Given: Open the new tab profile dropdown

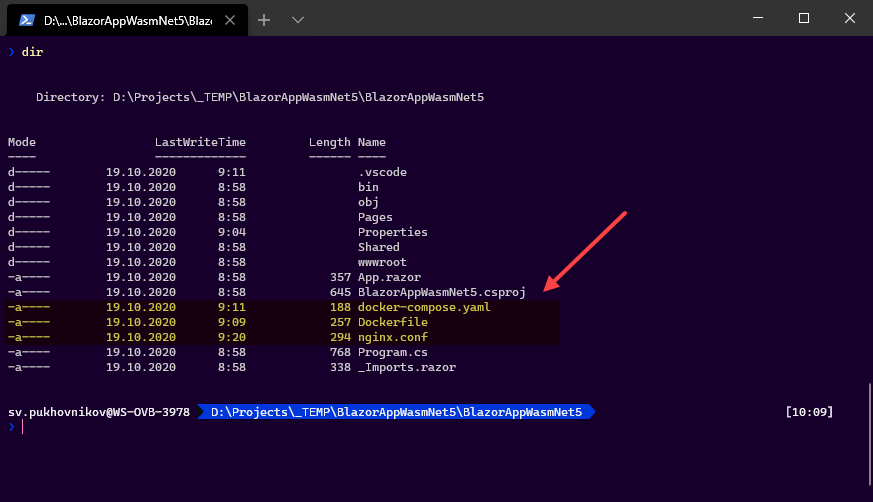Looking at the screenshot, I should (x=298, y=21).
